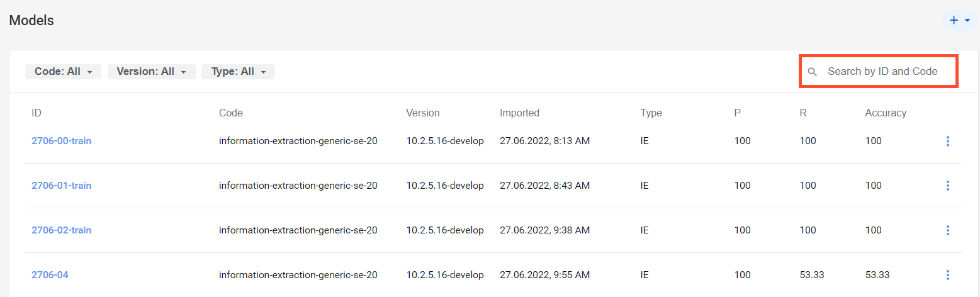Click the Type column header
980x297 pixels.
[x=651, y=113]
